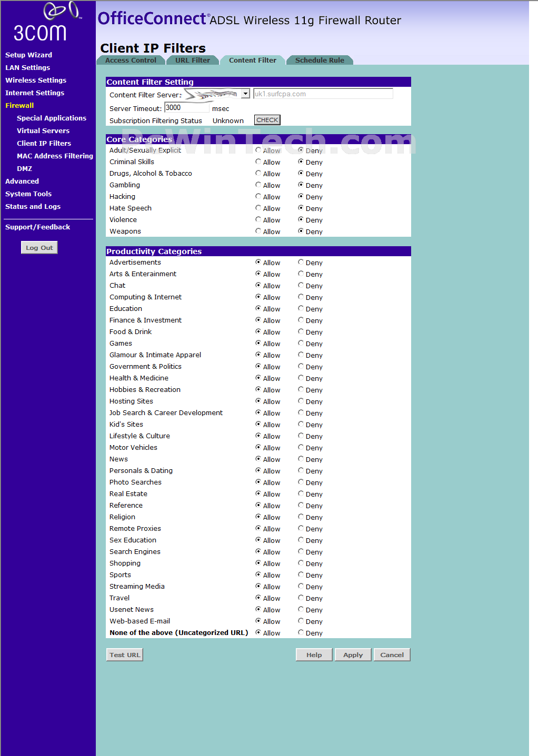538x756 pixels.
Task: Cancel the content filter changes
Action: (x=392, y=655)
